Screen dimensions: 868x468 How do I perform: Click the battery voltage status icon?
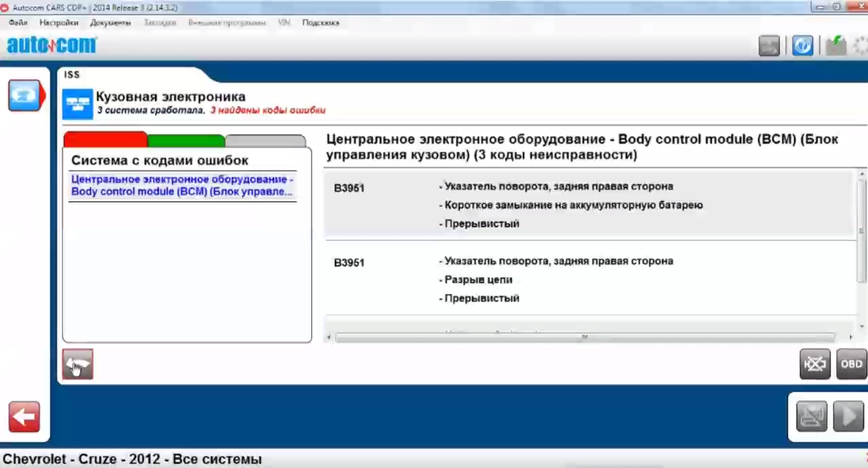pyautogui.click(x=835, y=46)
